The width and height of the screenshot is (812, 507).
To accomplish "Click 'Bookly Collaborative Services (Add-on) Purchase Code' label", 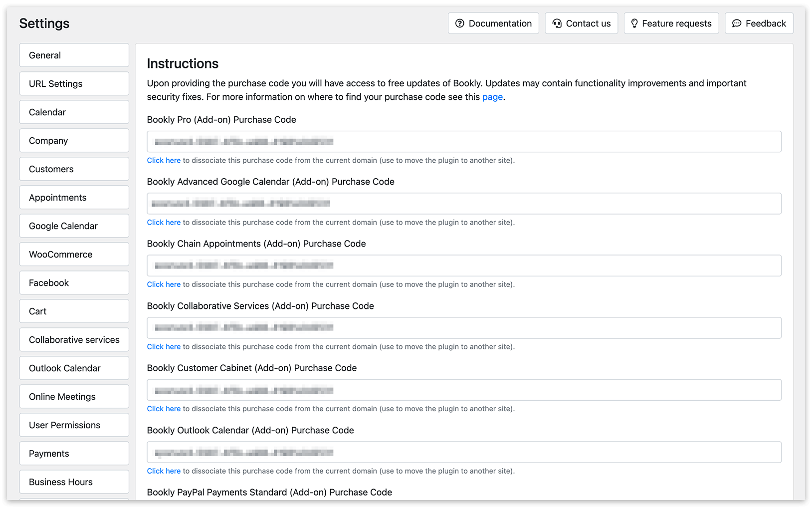I will (x=260, y=306).
